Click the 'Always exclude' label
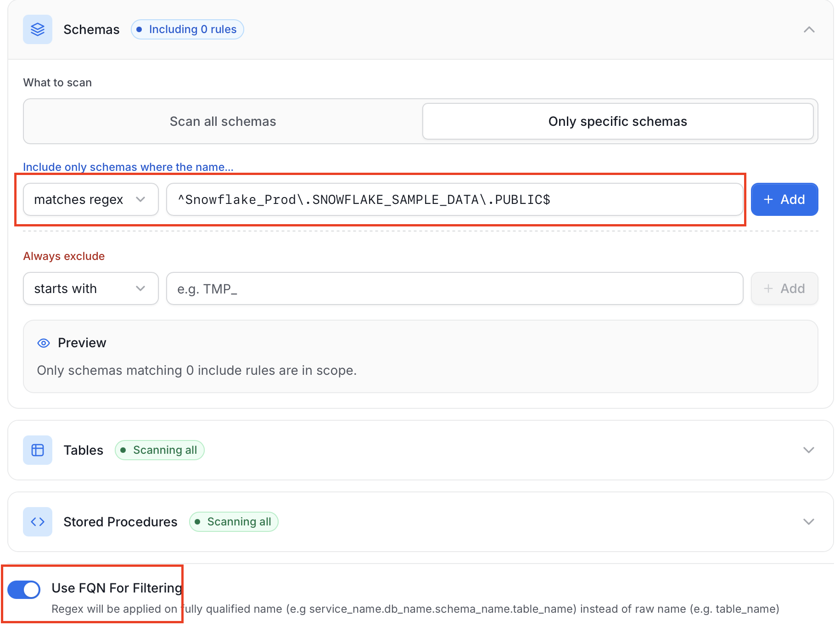The width and height of the screenshot is (840, 632). pos(64,256)
